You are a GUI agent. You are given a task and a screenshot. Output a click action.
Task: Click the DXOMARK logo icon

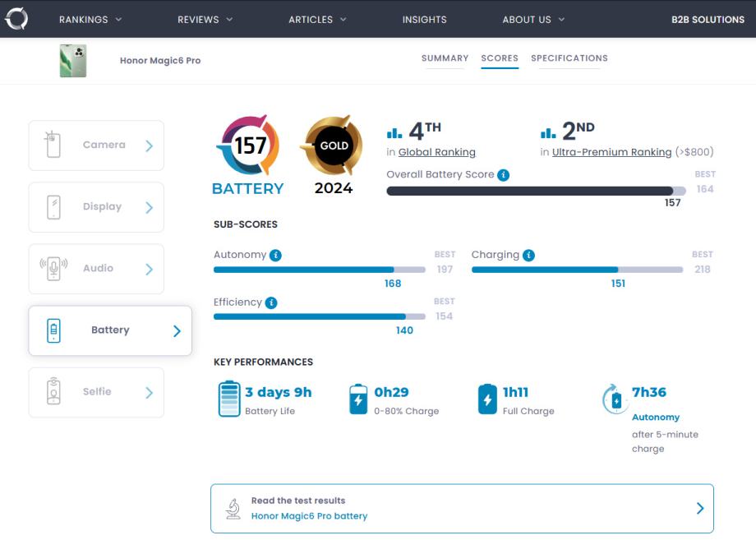point(16,19)
